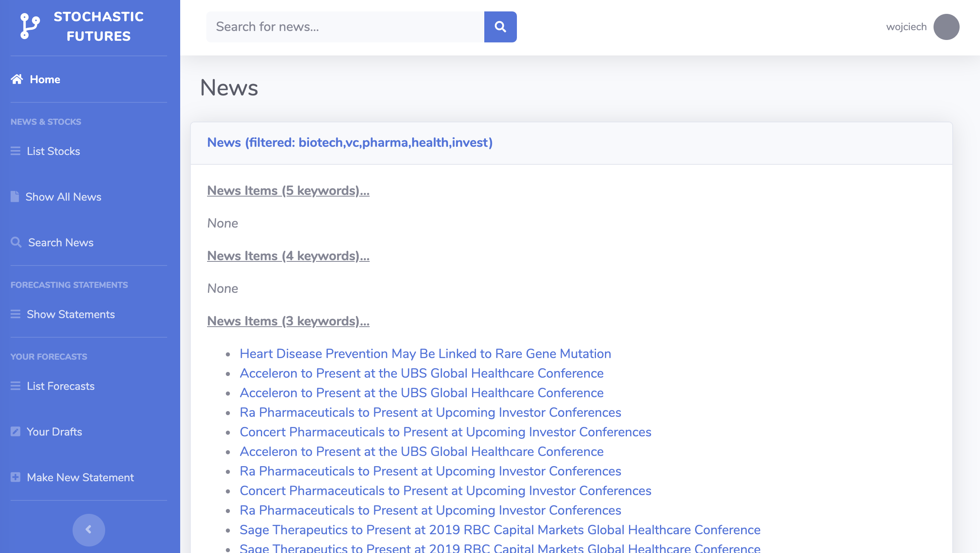Open first Concert Pharmaceuticals Investor Conferences link
980x553 pixels.
[446, 432]
